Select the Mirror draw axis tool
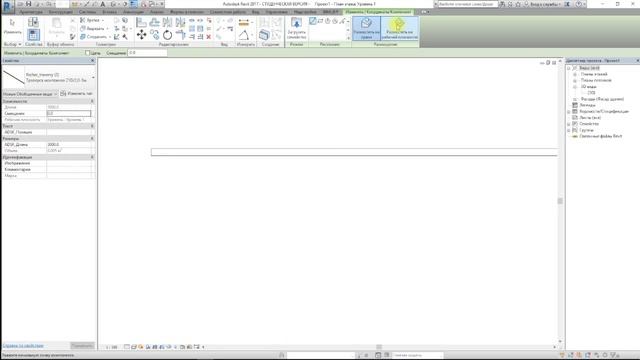 tap(180, 22)
